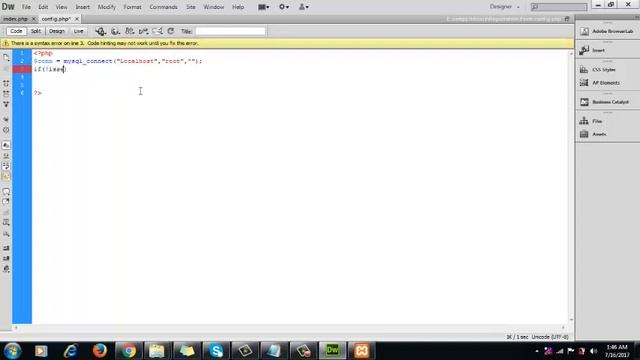Toggle Live view
Screen dimensions: 640x360
[x=78, y=31]
